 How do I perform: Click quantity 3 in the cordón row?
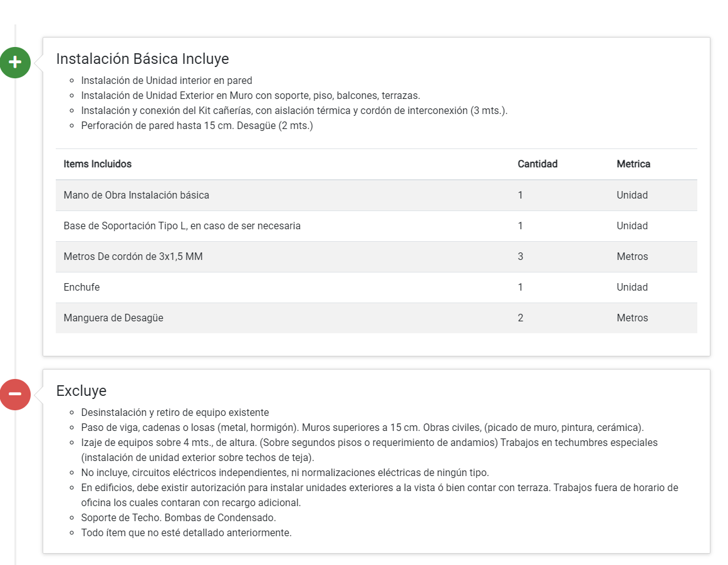coord(520,257)
